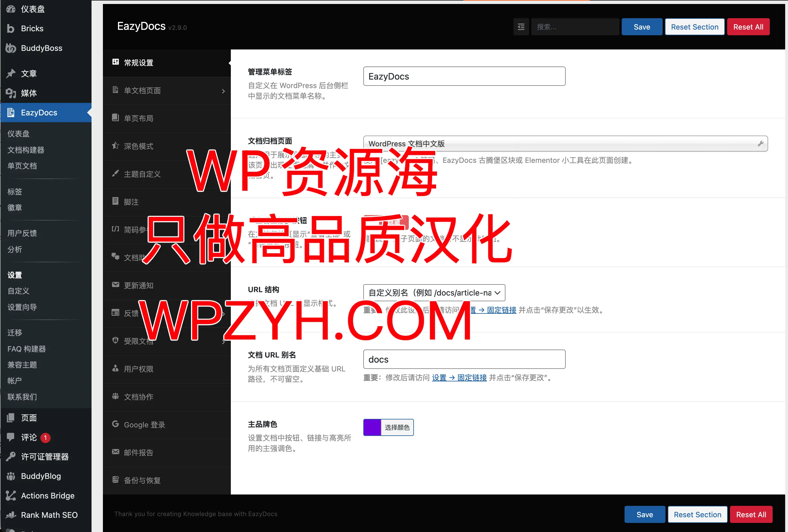Click the 选择颜色 button
Viewport: 788px width, 532px height.
point(397,427)
